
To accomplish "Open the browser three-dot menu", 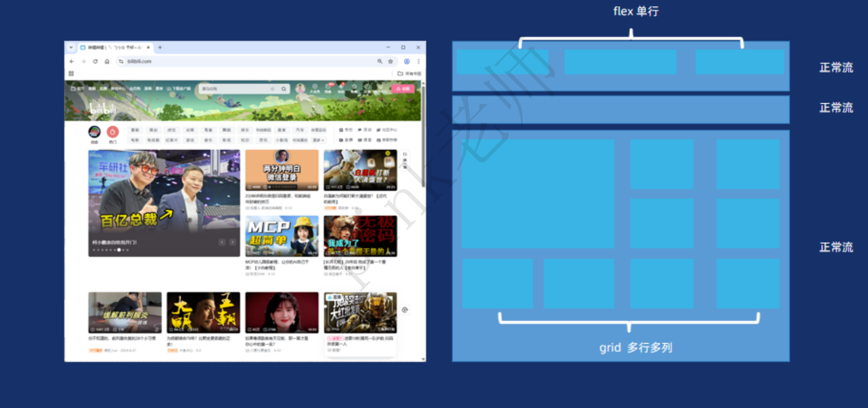I will click(418, 61).
